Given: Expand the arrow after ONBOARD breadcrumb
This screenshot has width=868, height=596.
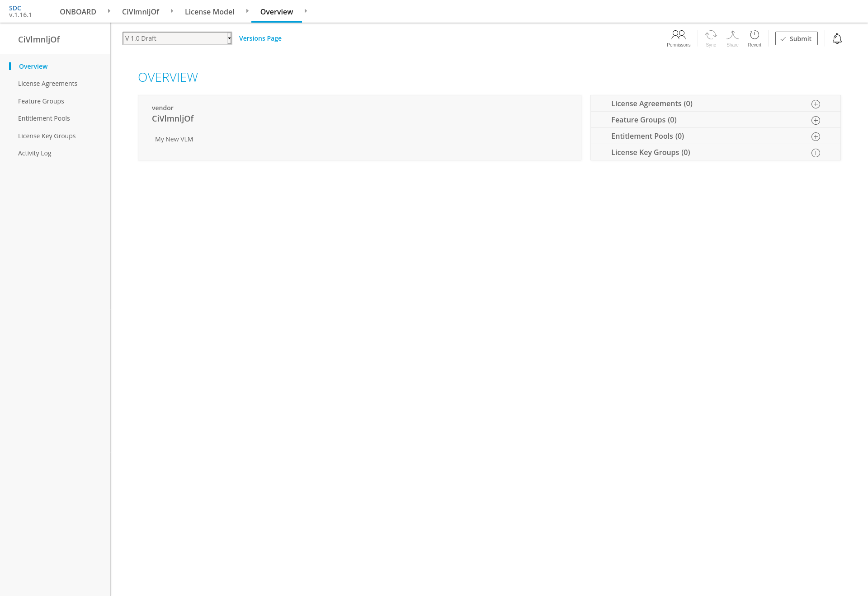Looking at the screenshot, I should 109,11.
